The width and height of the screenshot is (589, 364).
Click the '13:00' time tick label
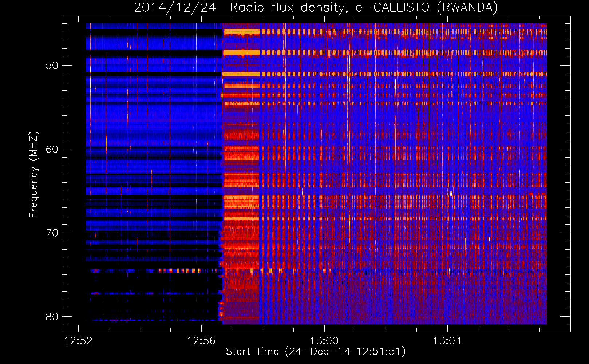coord(324,341)
